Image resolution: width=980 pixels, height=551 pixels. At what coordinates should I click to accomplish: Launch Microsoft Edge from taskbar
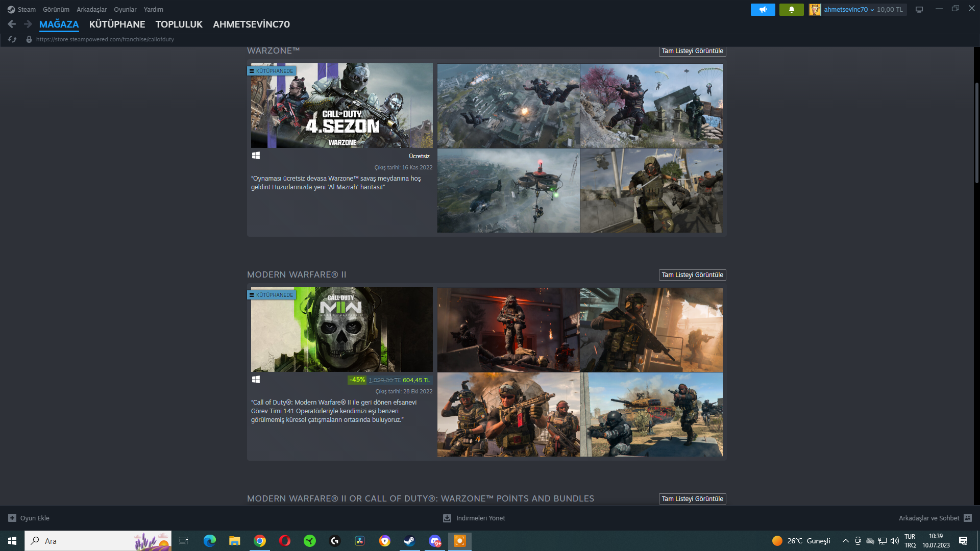pos(210,541)
